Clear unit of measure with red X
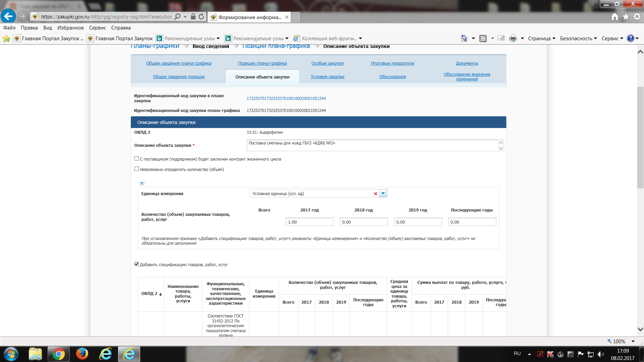The image size is (644, 362). [376, 194]
